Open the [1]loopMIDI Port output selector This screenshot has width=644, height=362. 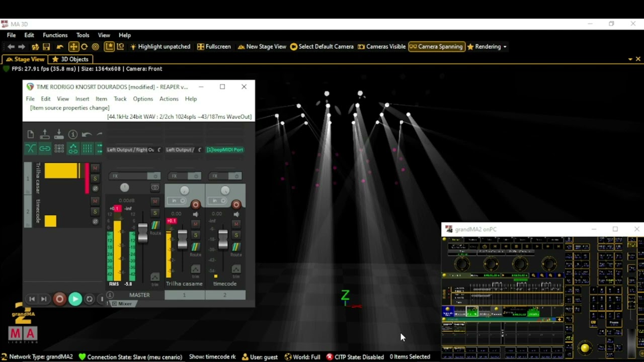click(225, 150)
